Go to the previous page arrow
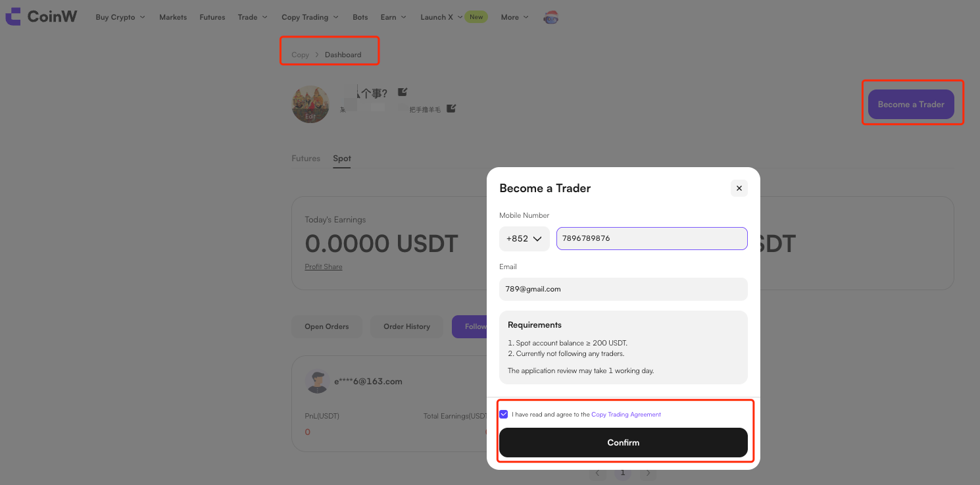Screen dimensions: 980x485 pos(597,472)
